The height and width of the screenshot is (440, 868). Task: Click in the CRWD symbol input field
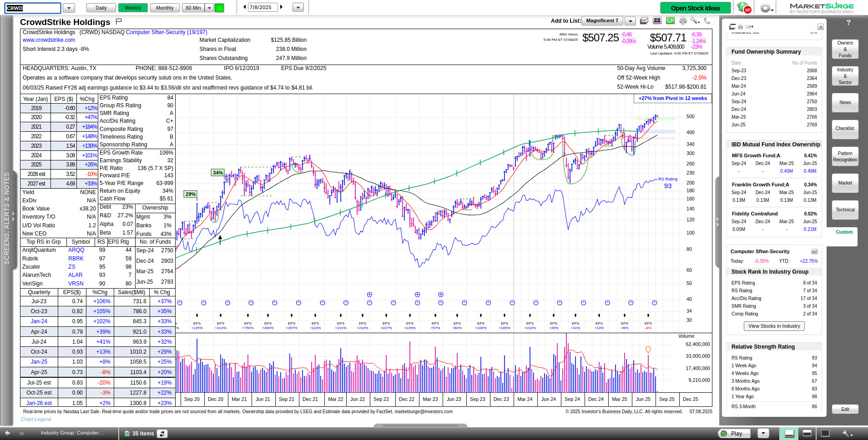(33, 8)
